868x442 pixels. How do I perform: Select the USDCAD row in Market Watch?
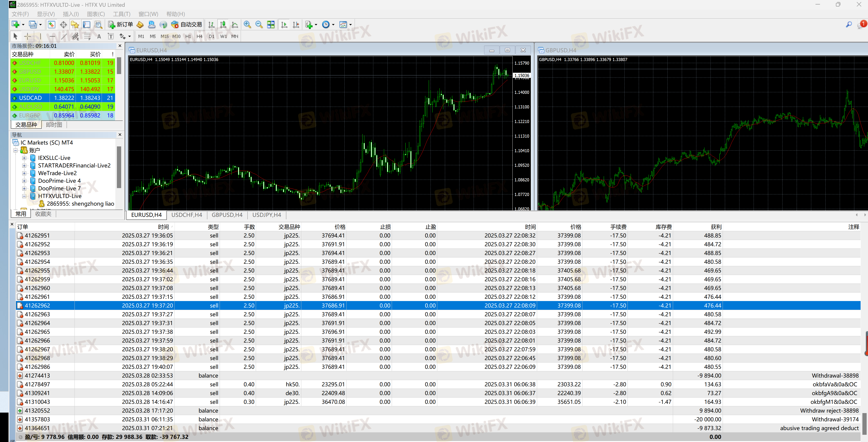(x=30, y=98)
